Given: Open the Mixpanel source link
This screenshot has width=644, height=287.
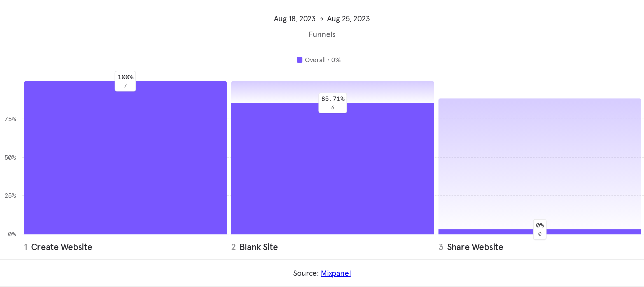Looking at the screenshot, I should point(336,273).
